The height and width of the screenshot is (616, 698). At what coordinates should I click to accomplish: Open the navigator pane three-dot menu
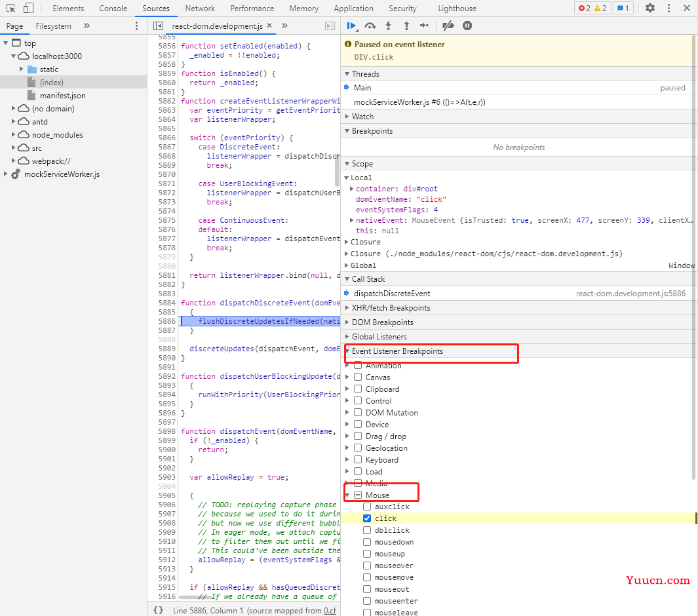pyautogui.click(x=137, y=26)
